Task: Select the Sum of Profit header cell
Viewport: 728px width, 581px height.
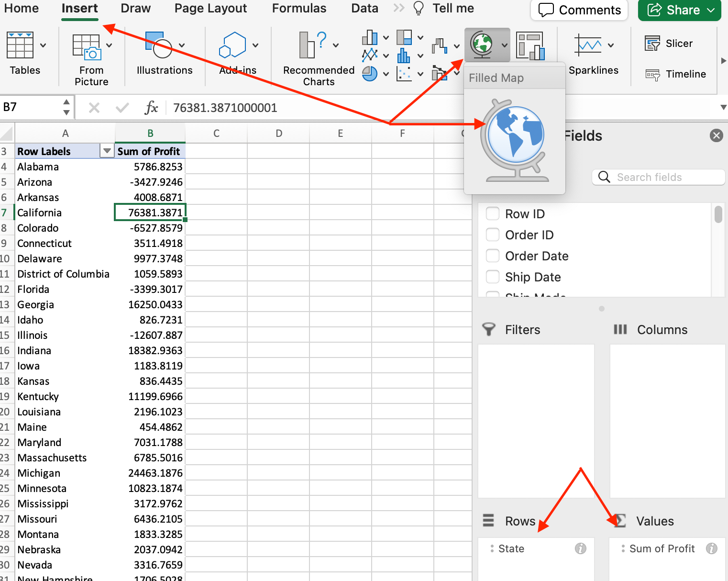Action: [x=150, y=151]
